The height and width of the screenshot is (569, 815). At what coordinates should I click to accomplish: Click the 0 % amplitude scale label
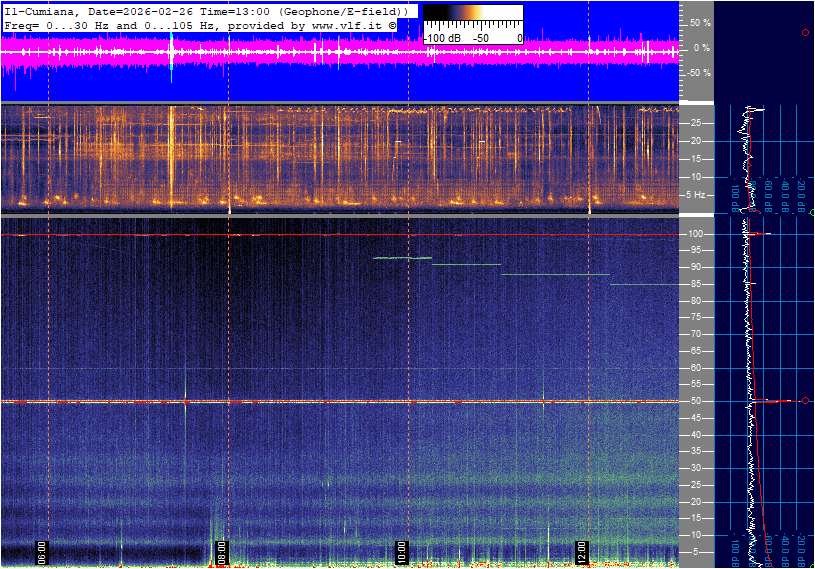click(701, 47)
